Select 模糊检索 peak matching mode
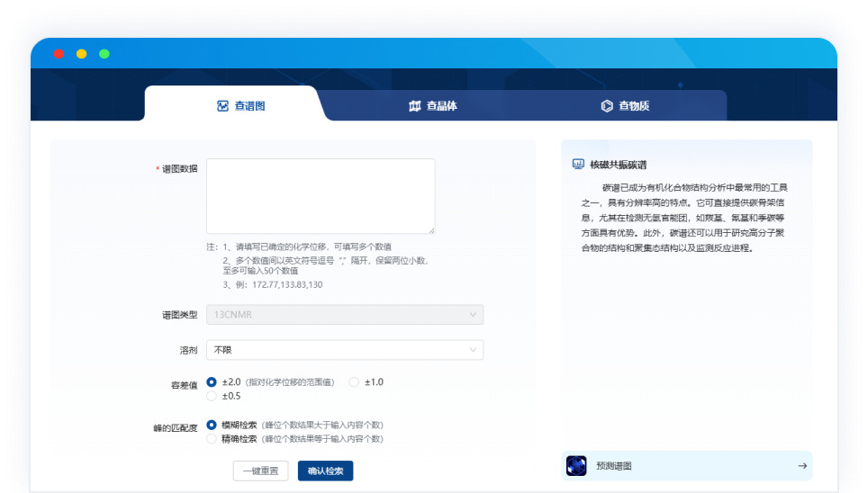The width and height of the screenshot is (868, 493). [x=212, y=425]
